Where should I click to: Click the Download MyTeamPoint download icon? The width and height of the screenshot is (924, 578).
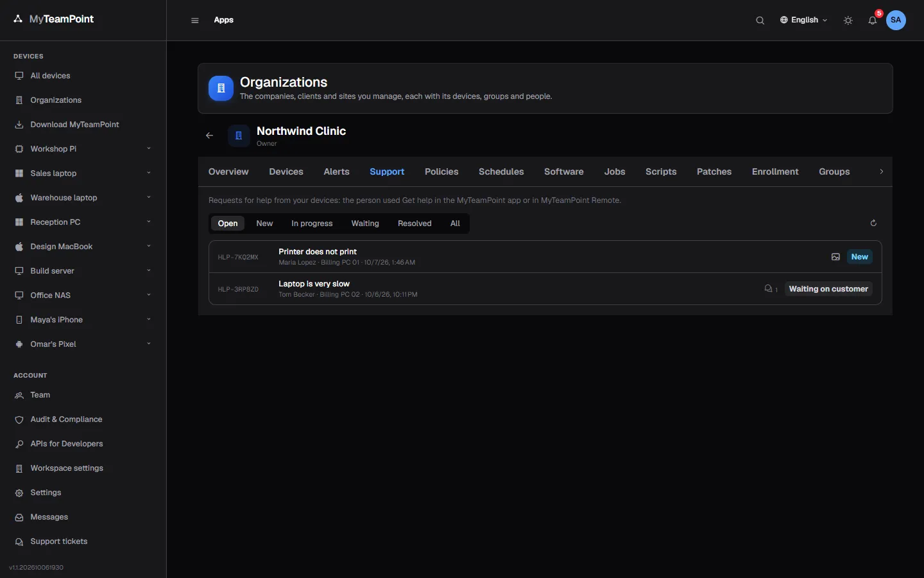[19, 125]
